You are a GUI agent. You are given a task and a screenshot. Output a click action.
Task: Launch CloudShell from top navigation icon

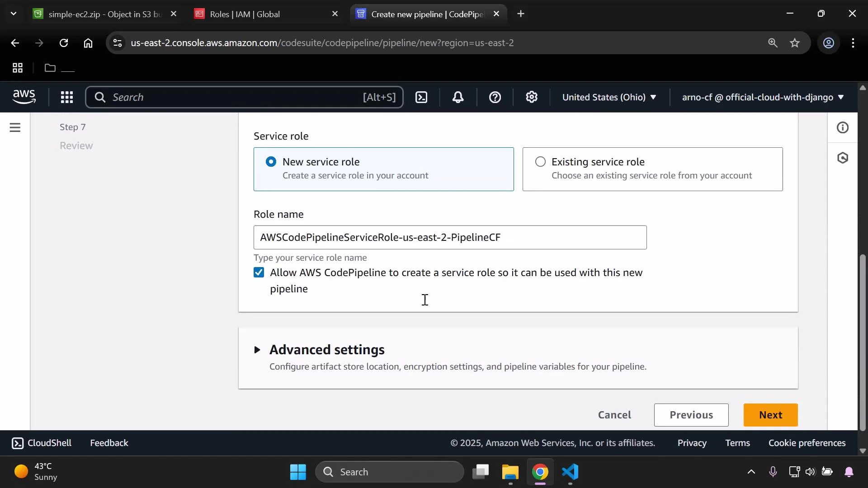click(421, 97)
